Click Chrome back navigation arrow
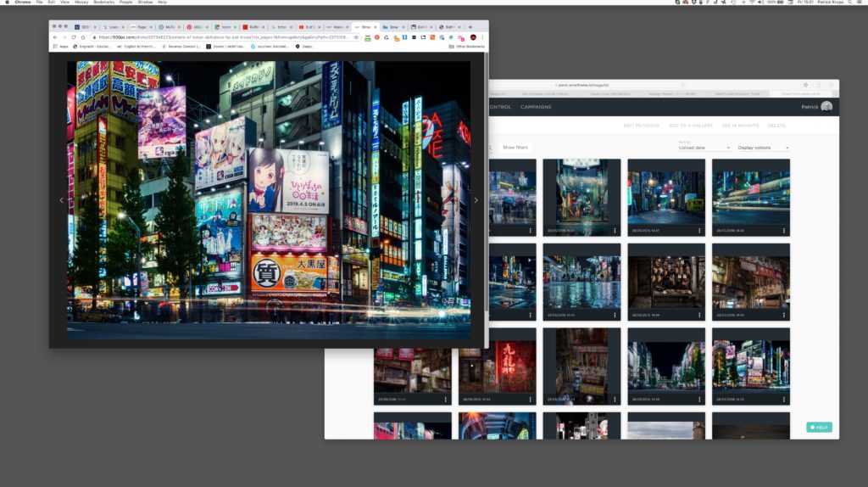Screen dimensions: 868x487 pos(55,37)
